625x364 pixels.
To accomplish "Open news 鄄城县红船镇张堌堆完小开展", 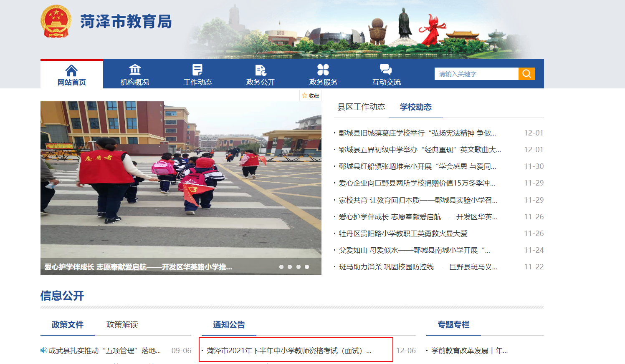I will 418,166.
